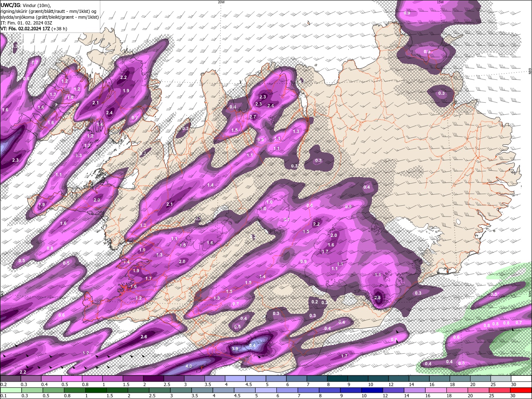Viewport: 532px width, 399px height.
Task: Click the 3.9 precipitation value on the map
Action: (235, 349)
